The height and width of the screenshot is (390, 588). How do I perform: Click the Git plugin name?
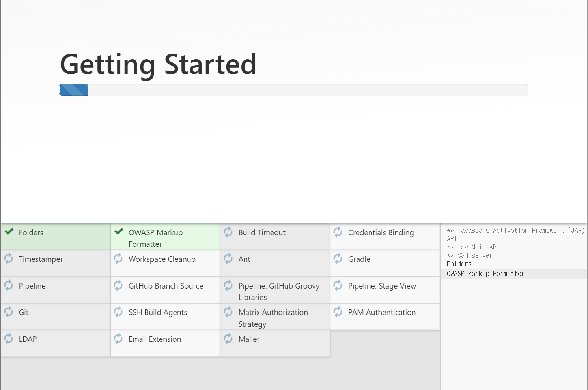[24, 312]
